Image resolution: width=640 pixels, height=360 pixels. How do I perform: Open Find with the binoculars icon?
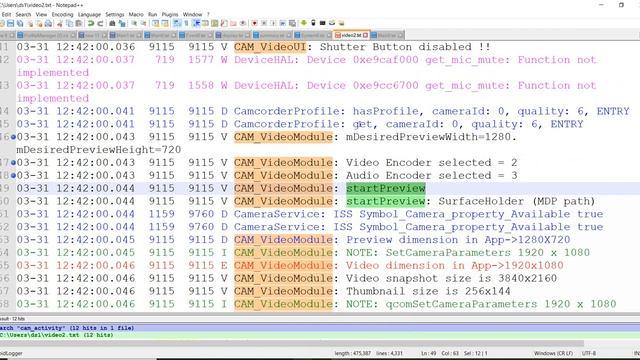[112, 23]
